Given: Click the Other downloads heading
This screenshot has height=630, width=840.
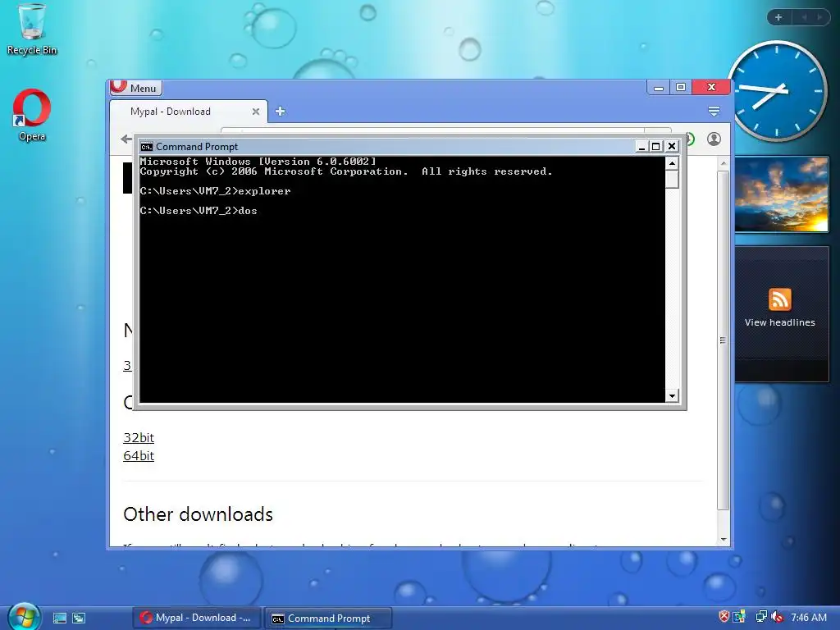Looking at the screenshot, I should click(198, 514).
